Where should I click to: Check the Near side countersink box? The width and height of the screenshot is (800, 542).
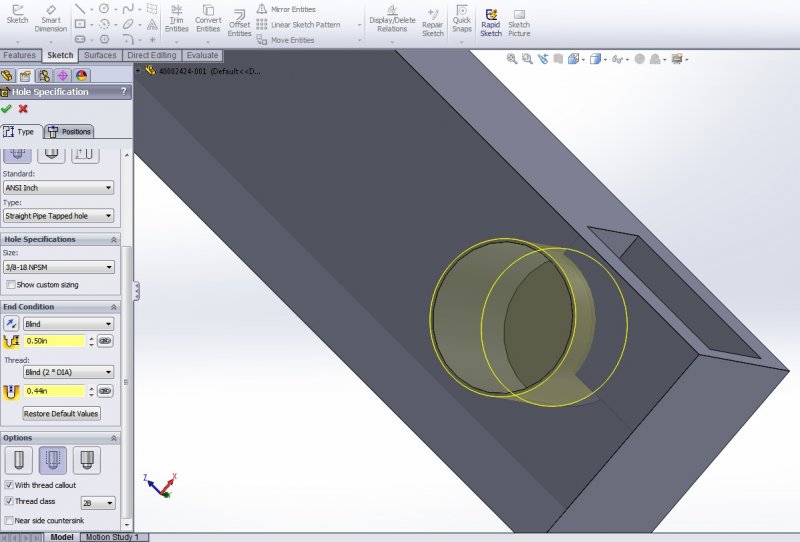tap(10, 520)
